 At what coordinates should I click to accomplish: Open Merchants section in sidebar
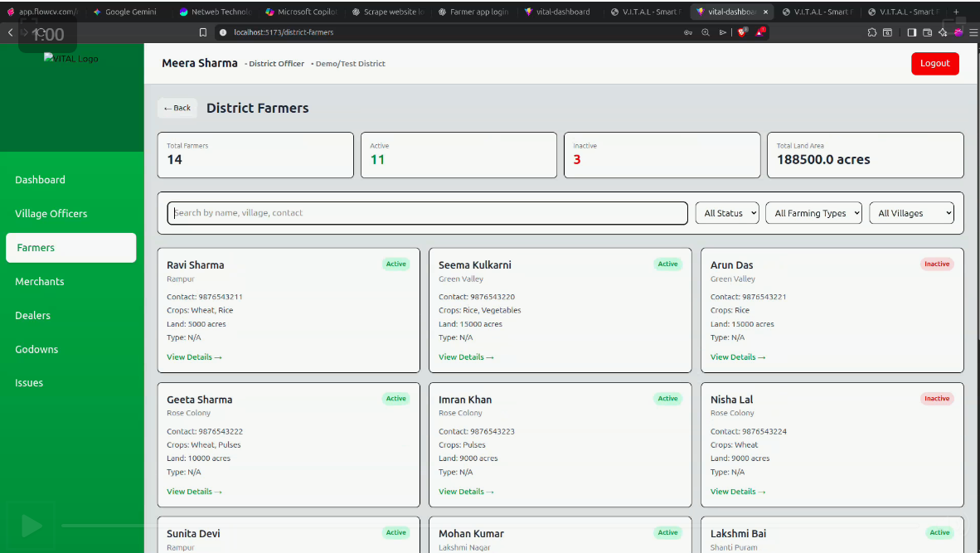point(39,282)
